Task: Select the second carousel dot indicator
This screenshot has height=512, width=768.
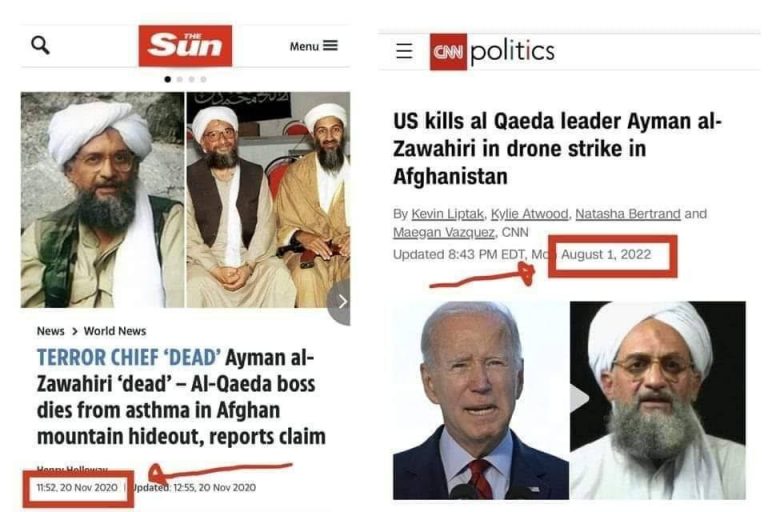Action: (180, 79)
